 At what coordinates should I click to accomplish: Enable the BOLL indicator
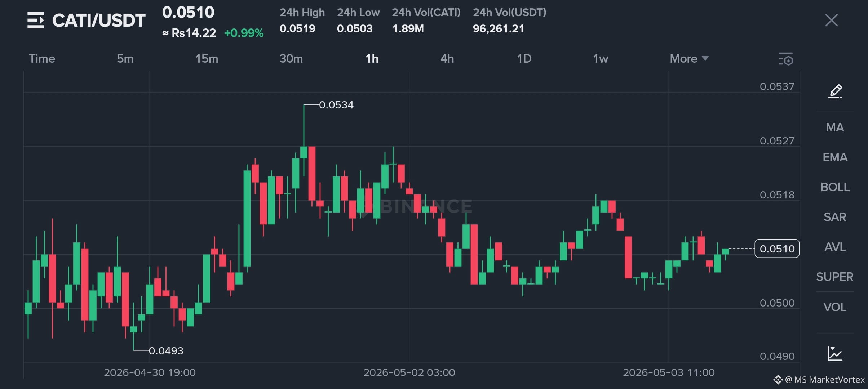point(835,187)
